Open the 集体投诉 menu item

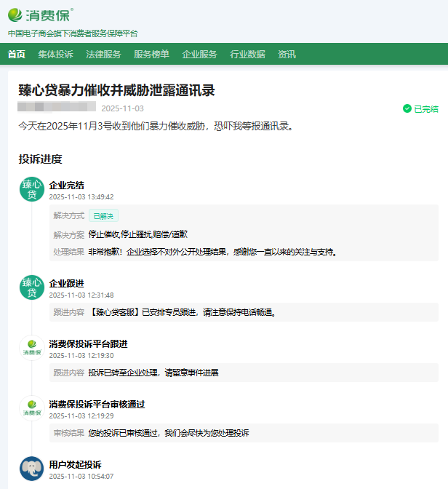click(55, 55)
